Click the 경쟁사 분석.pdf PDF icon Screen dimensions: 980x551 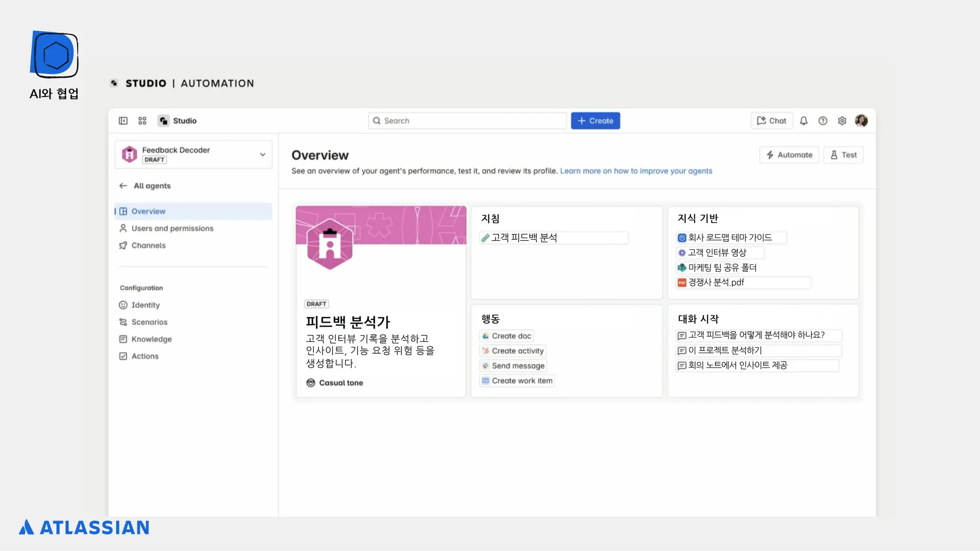click(682, 283)
